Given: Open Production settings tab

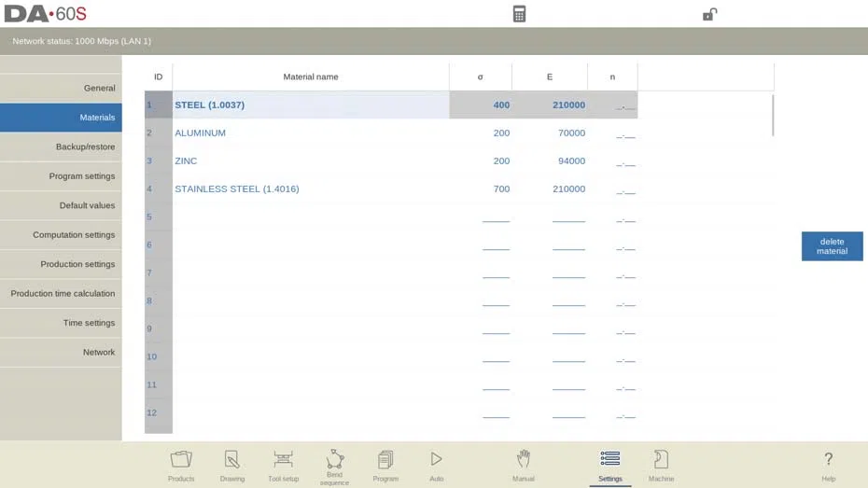Looking at the screenshot, I should [61, 264].
